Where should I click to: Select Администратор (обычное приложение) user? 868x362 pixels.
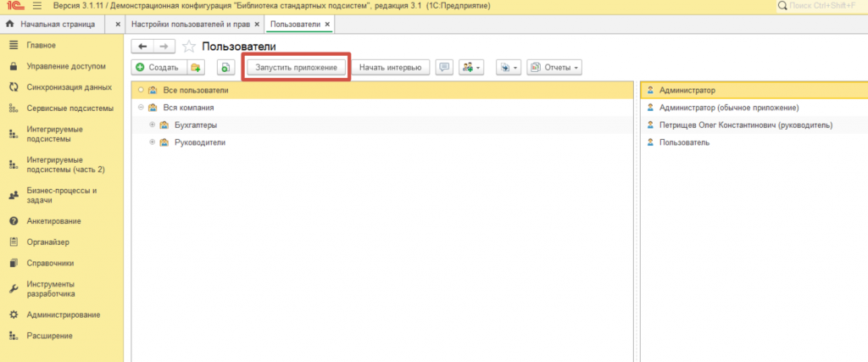[x=754, y=108]
